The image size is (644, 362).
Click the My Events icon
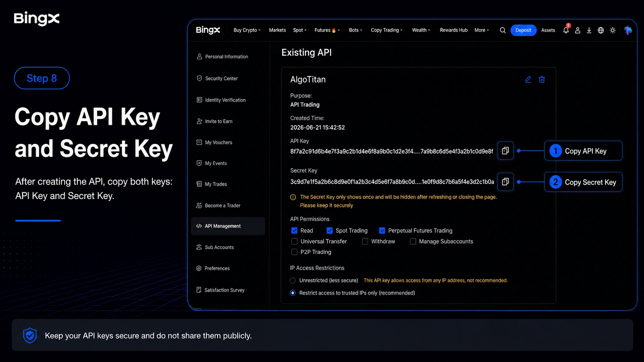(199, 163)
